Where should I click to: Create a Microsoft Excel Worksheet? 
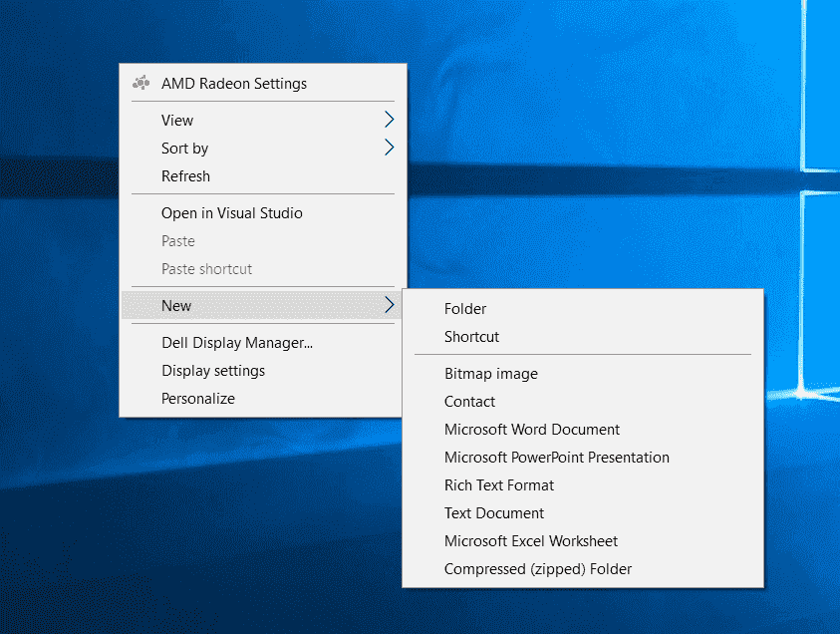pyautogui.click(x=583, y=540)
